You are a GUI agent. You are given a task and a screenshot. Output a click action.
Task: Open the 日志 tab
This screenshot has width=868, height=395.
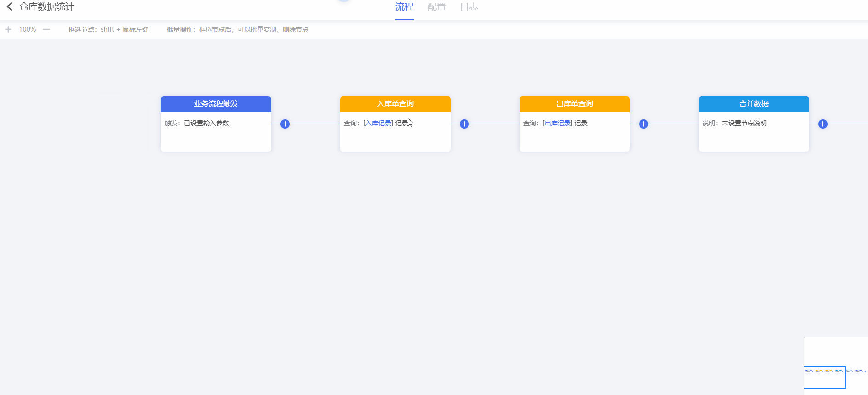469,7
